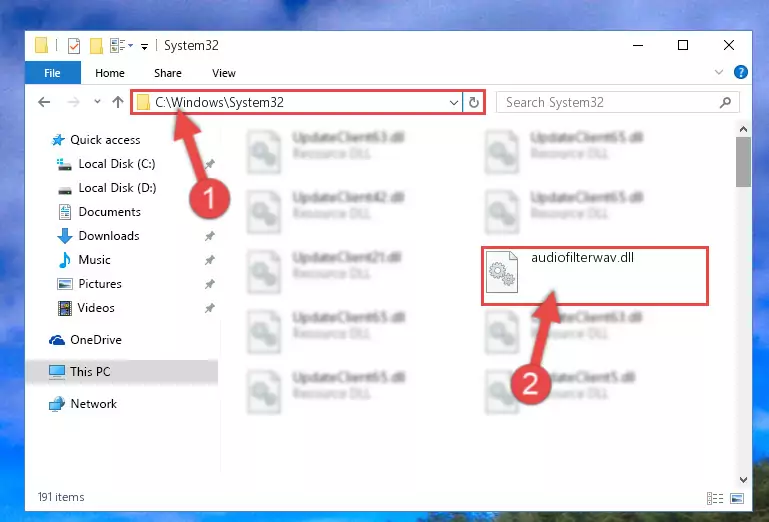This screenshot has width=769, height=522.
Task: Click the pin icon next to Music
Action: [210, 260]
